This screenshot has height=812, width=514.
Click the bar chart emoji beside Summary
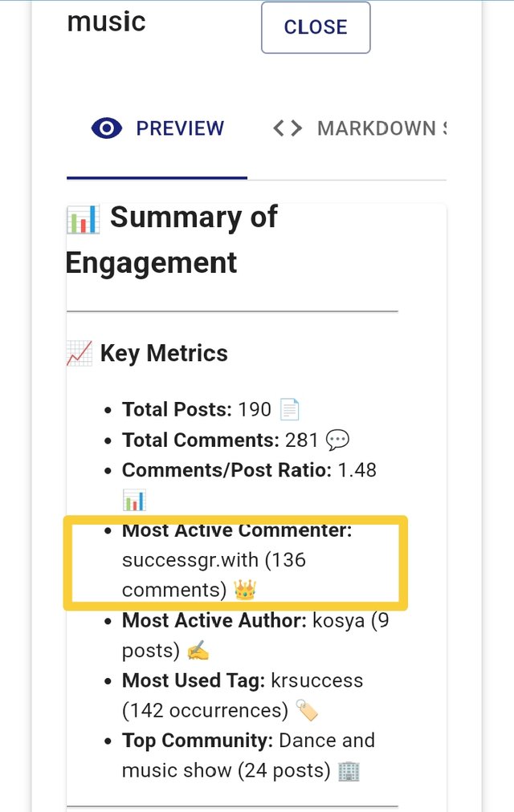coord(83,218)
